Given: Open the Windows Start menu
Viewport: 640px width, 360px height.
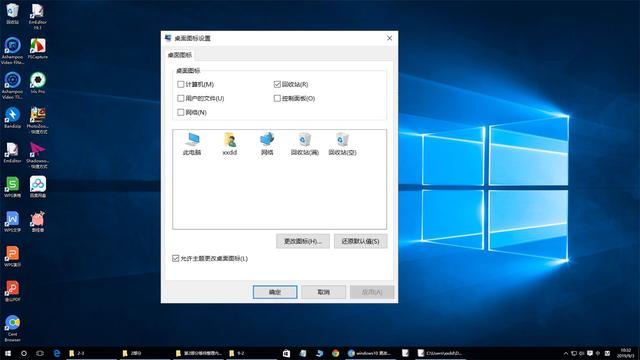Looking at the screenshot, I should pyautogui.click(x=8, y=353).
